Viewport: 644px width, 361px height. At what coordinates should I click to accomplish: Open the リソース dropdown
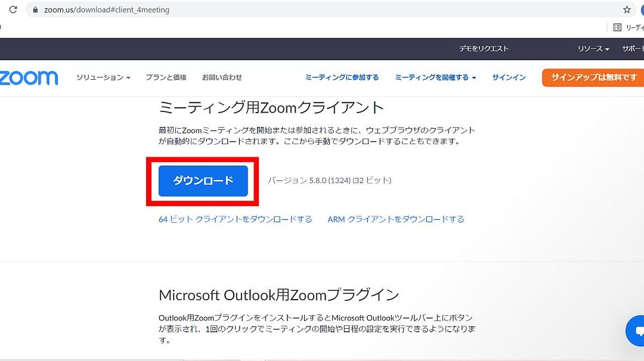click(x=593, y=49)
